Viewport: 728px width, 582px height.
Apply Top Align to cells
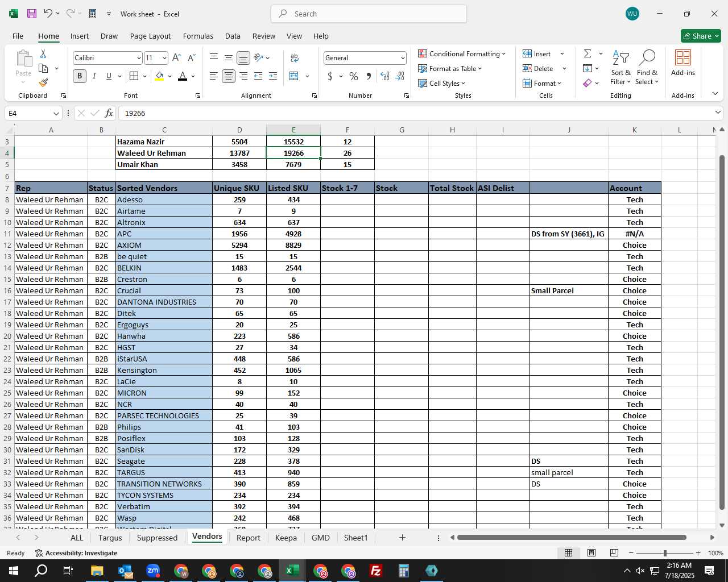coord(214,57)
